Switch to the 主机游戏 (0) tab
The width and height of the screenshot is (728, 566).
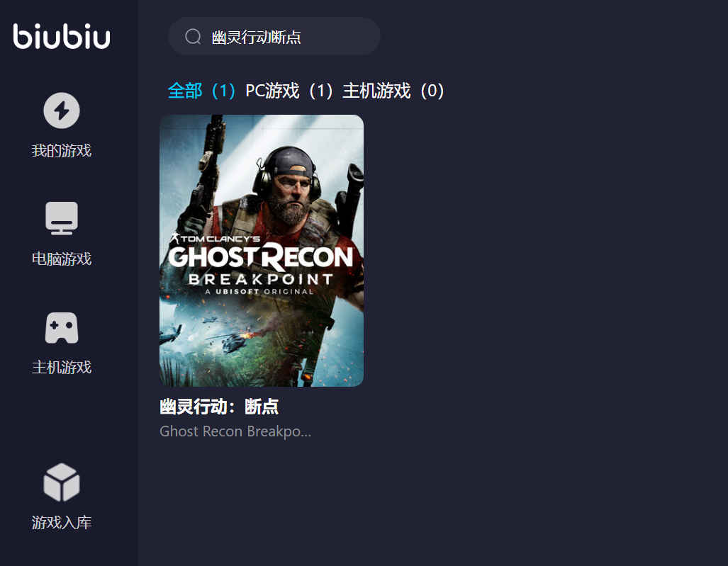[393, 91]
